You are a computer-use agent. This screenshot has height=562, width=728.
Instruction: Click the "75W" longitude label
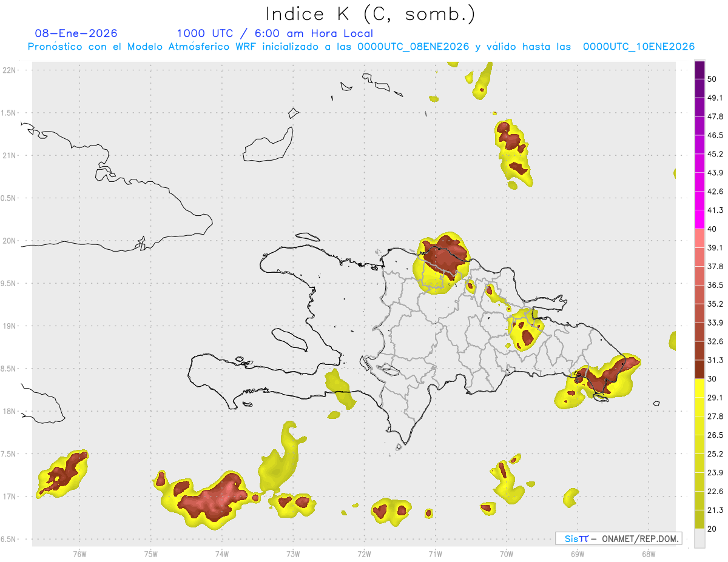[150, 554]
